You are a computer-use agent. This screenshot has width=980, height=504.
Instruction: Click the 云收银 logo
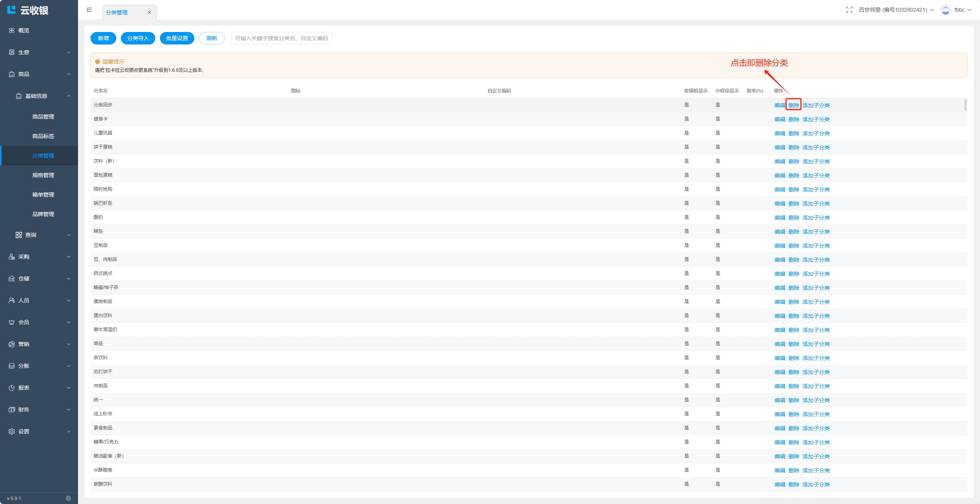pos(27,10)
